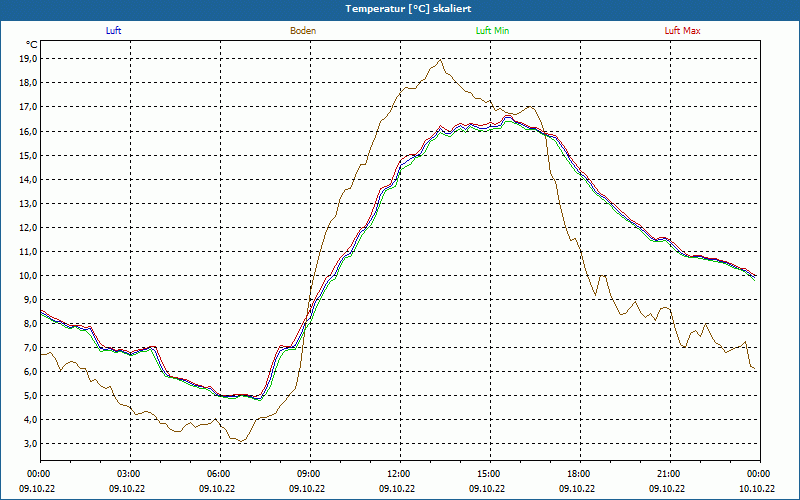
Task: Click the "09:00" time axis label
Action: [x=310, y=474]
